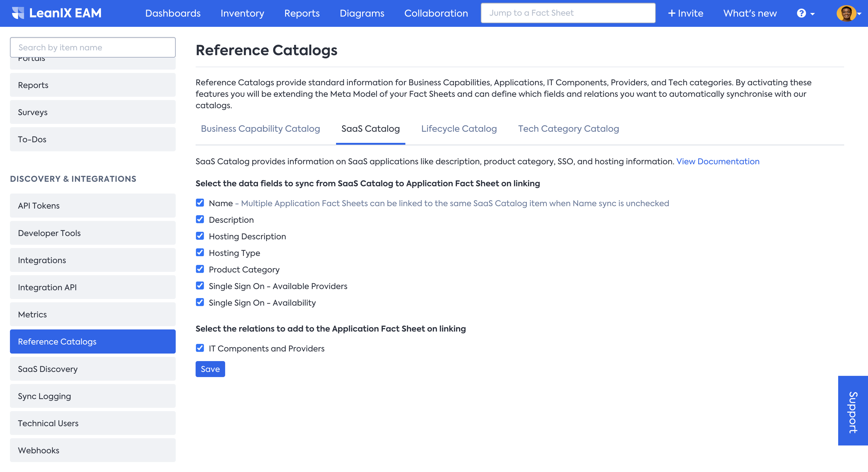Go to SaaS Discovery in sidebar
Screen dimensions: 868x472
pos(93,369)
